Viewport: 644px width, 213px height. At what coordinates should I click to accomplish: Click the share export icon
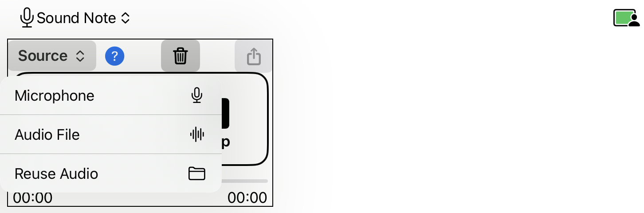253,56
